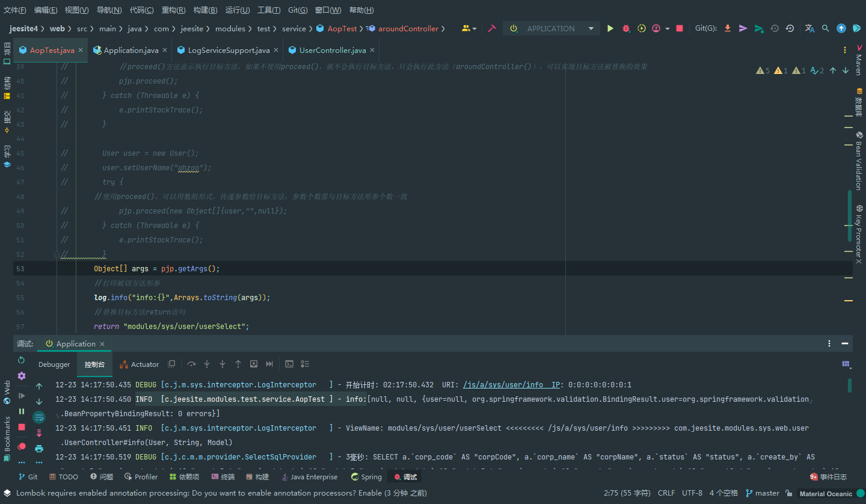Rerun Application in debug panel
866x504 pixels.
point(22,360)
